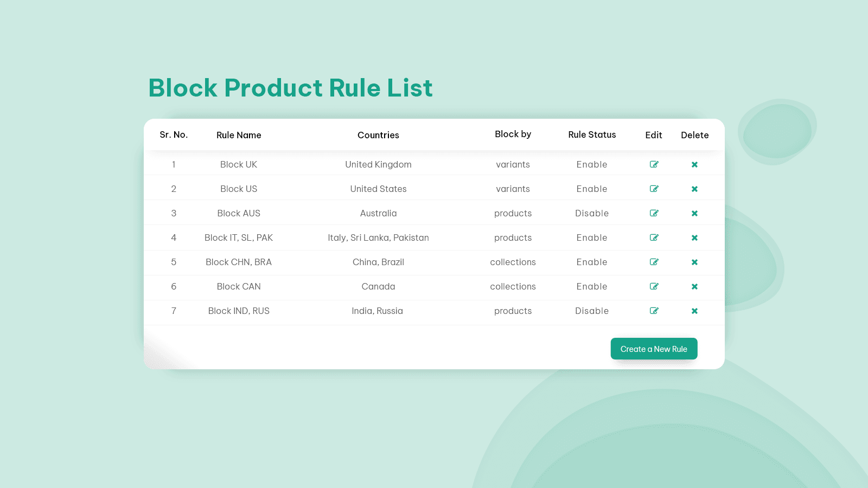Delete the Block CHN, BRA rule
This screenshot has height=488, width=868.
(x=694, y=262)
